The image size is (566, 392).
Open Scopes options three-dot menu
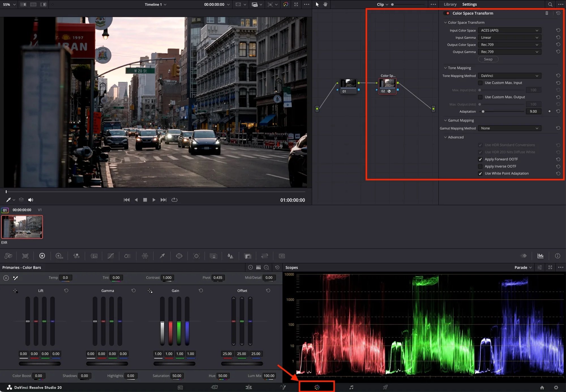[561, 267]
